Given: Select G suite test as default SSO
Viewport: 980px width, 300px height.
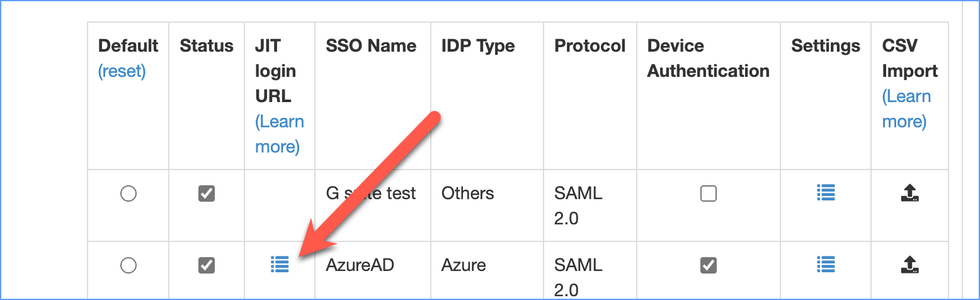Looking at the screenshot, I should (128, 193).
